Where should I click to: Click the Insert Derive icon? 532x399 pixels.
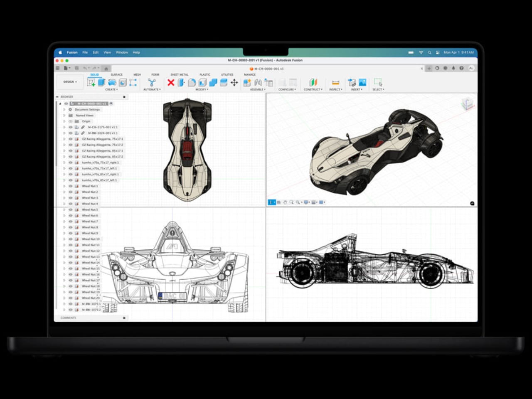click(352, 82)
